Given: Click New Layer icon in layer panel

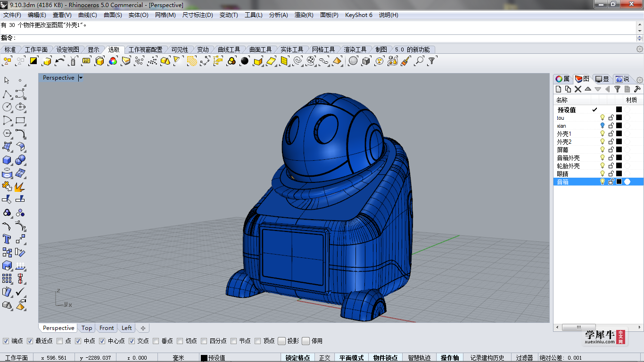Looking at the screenshot, I should coord(558,89).
